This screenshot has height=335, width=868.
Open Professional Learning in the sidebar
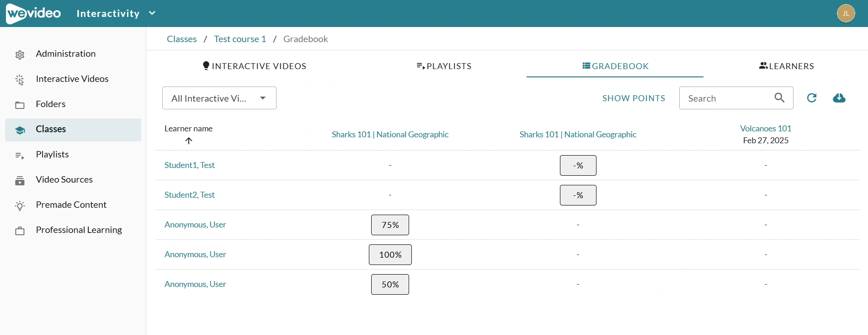(73, 230)
